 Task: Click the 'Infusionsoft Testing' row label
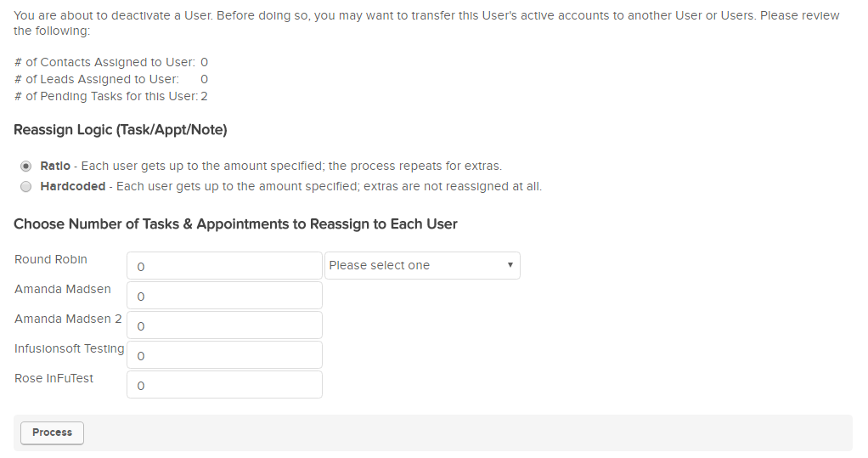click(x=70, y=348)
